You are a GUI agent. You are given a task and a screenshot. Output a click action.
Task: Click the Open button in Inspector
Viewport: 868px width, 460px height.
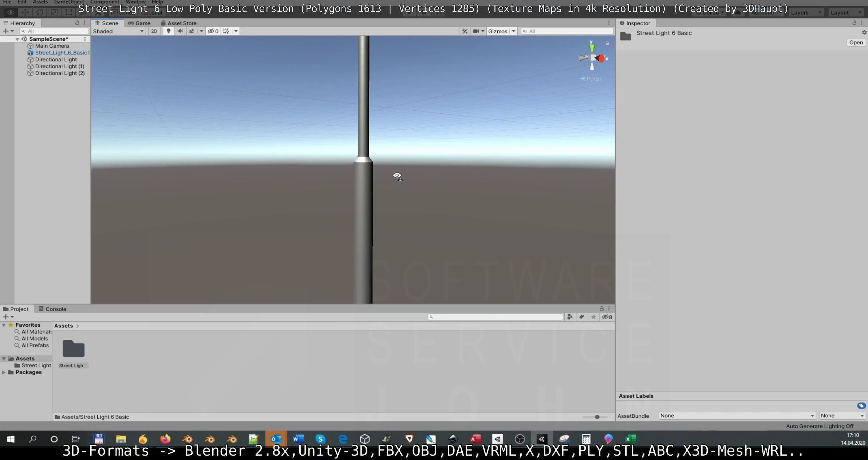pos(856,43)
